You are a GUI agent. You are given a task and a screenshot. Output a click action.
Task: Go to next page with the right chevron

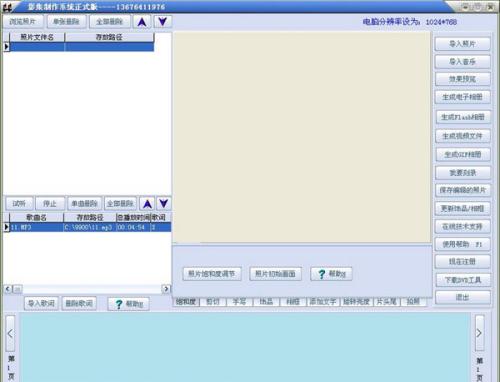479,333
